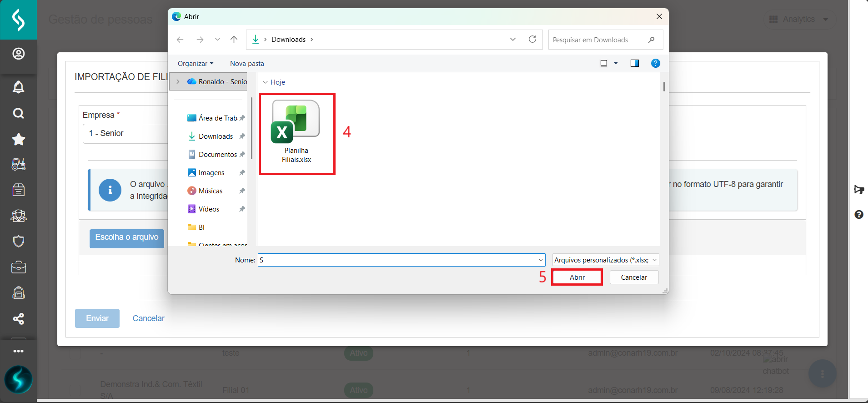The image size is (868, 403).
Task: Click Nova pasta in the toolbar
Action: coord(247,64)
